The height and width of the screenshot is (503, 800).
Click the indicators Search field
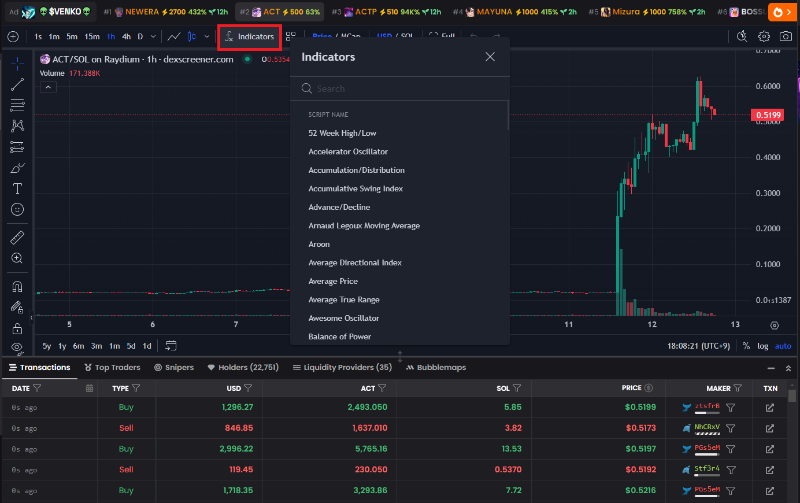tap(400, 89)
